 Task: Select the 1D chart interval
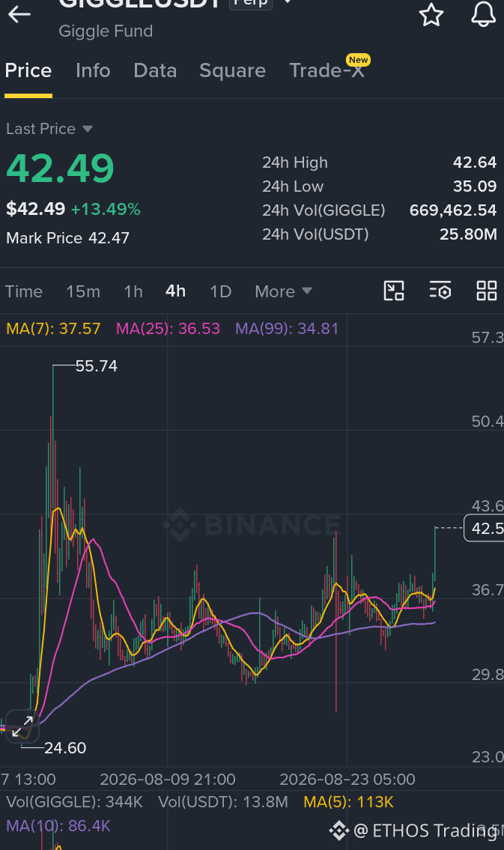tap(221, 291)
